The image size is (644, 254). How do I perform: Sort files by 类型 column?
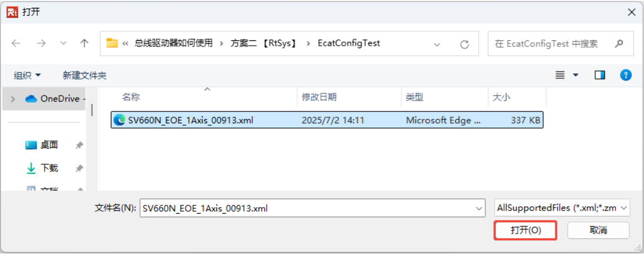coord(414,97)
